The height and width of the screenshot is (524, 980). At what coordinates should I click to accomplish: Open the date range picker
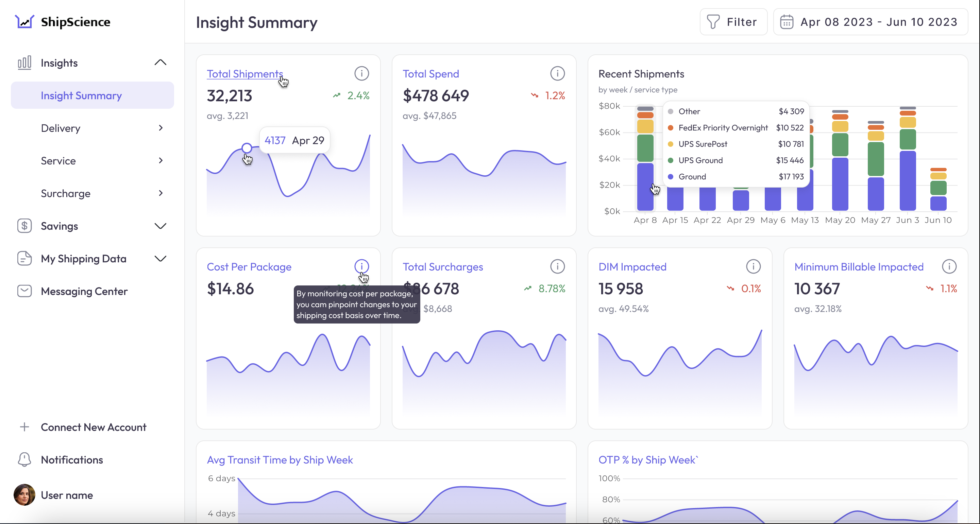click(870, 22)
